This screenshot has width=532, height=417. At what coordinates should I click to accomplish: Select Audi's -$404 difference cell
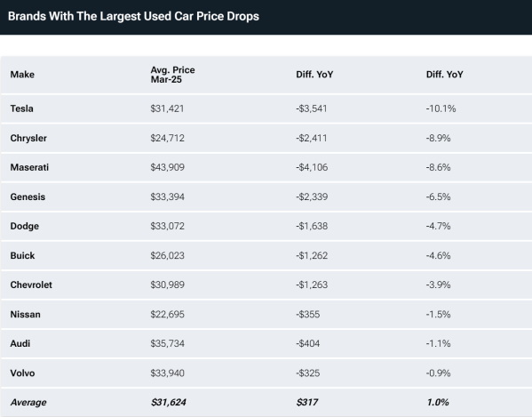click(x=307, y=344)
